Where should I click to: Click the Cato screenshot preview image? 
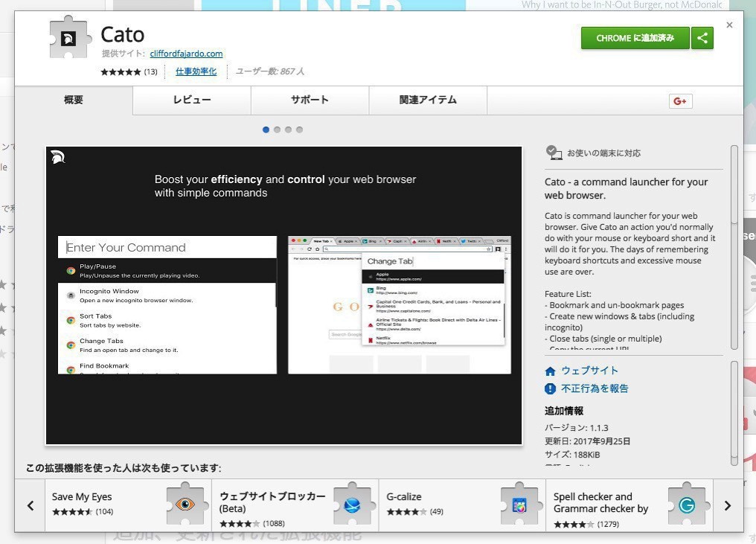coord(283,295)
